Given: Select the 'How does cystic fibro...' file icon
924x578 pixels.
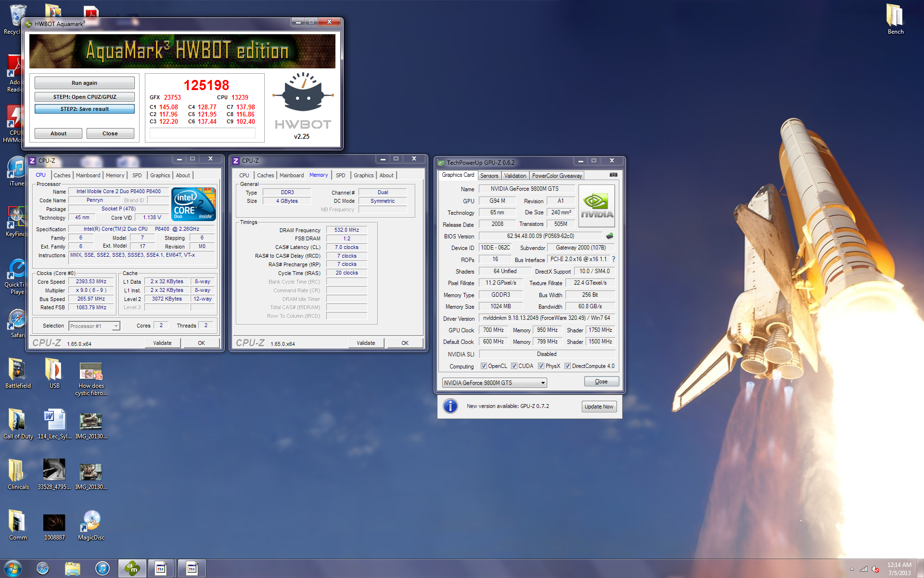Looking at the screenshot, I should [91, 379].
